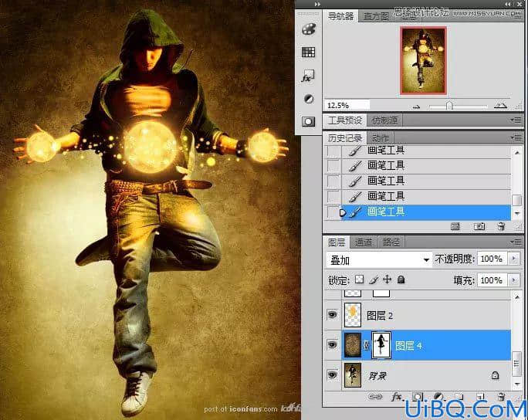Click Link Layers icon in Layers panel

pos(375,396)
